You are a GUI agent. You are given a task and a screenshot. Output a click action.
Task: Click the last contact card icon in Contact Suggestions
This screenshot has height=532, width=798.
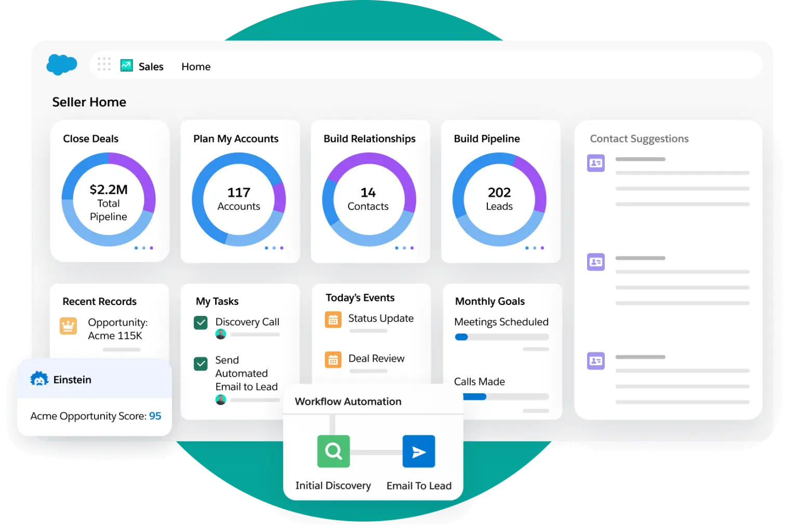tap(596, 361)
